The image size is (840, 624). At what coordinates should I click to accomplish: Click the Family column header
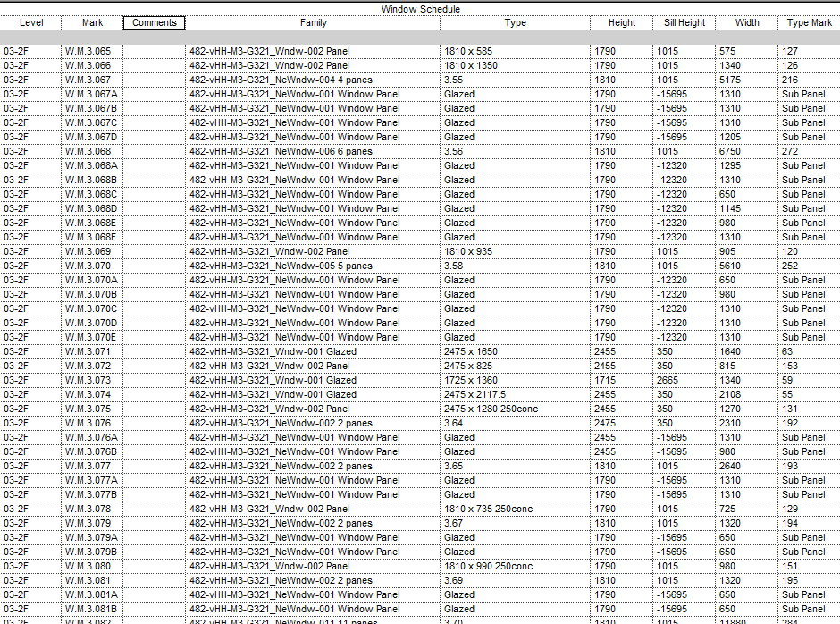click(x=313, y=22)
